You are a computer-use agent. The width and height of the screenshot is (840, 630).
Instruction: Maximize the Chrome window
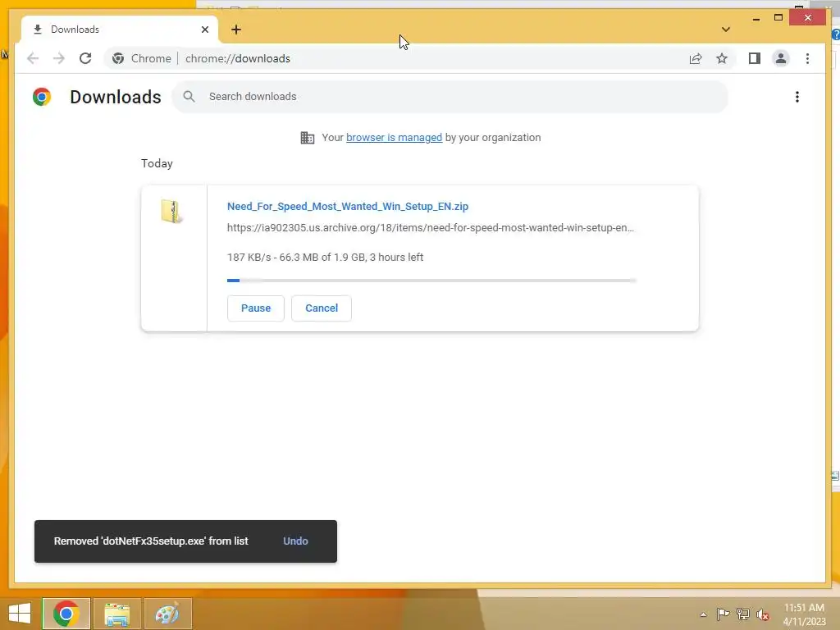pyautogui.click(x=778, y=18)
